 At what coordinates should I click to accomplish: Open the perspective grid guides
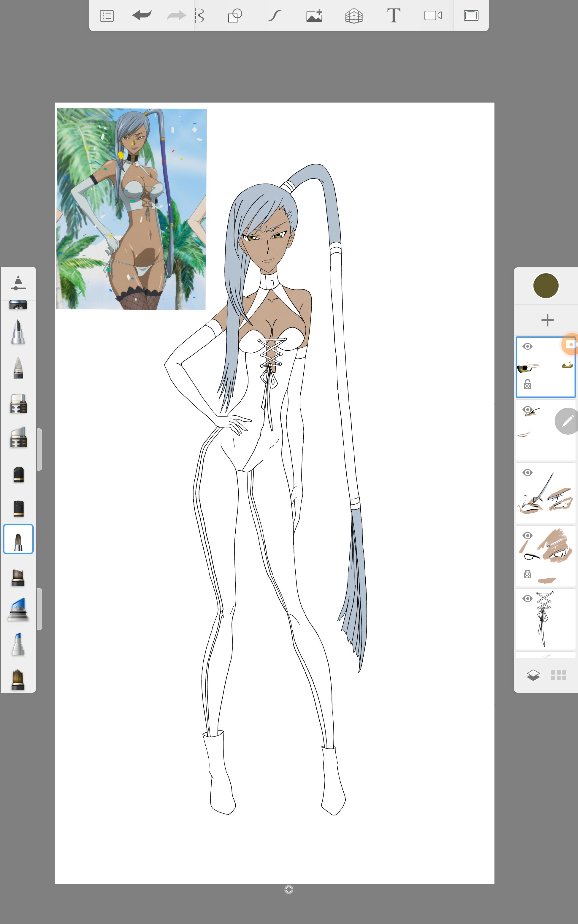coord(354,16)
